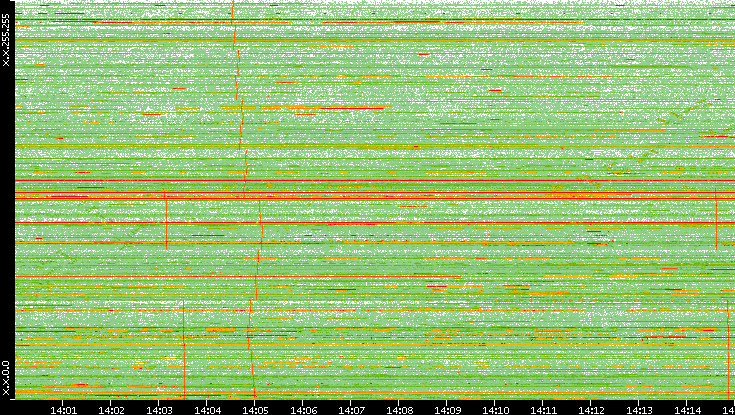The image size is (735, 415).
Task: Click the 14:08 time axis label
Action: tap(399, 410)
